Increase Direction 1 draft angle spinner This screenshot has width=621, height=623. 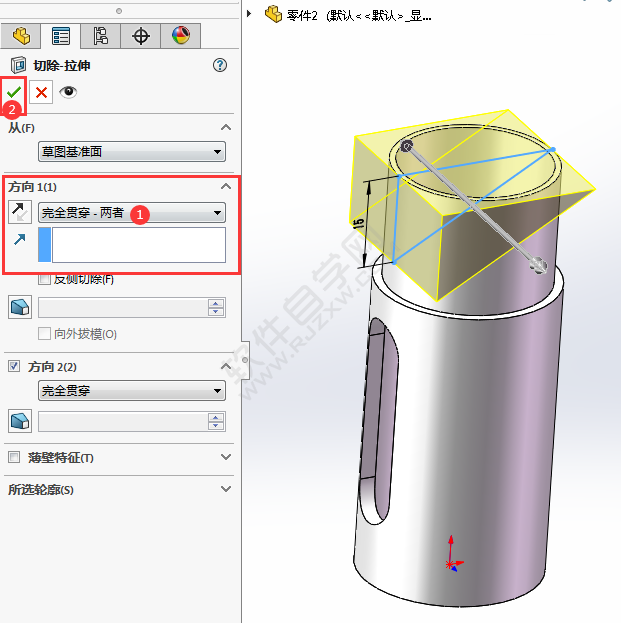[216, 304]
